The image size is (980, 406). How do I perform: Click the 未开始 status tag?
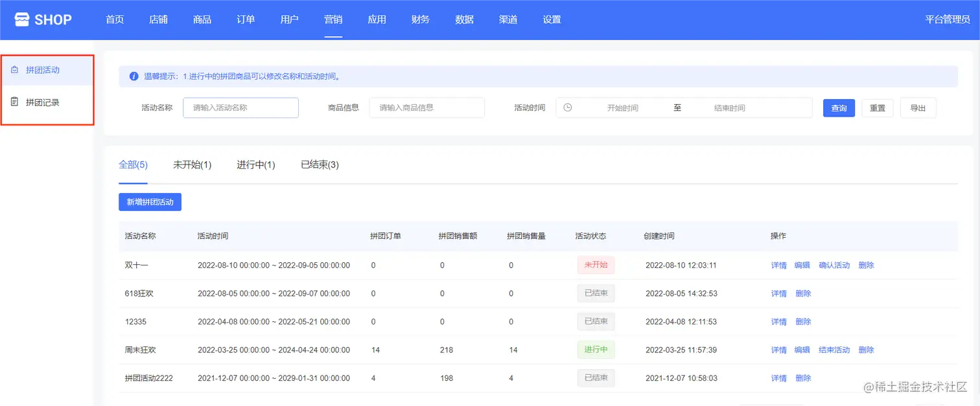click(596, 265)
